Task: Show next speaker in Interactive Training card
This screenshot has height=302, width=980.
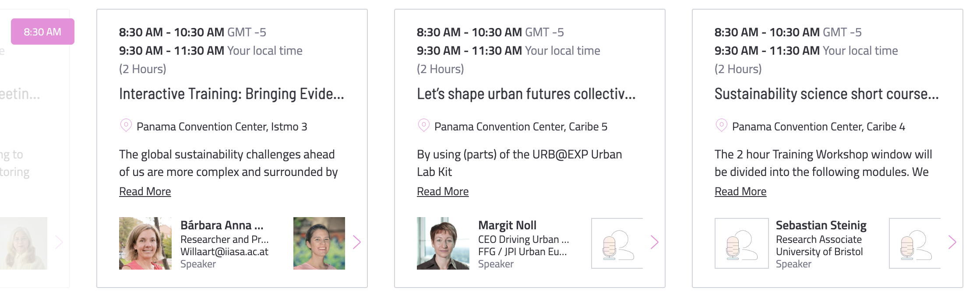Action: click(x=357, y=242)
